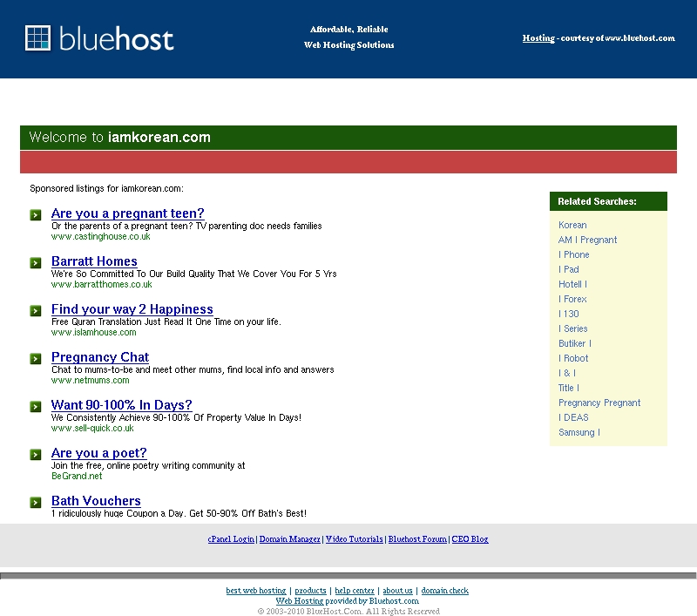The image size is (697, 616).
Task: Select 'Pregnancy Pregnant' related search
Action: (x=599, y=403)
